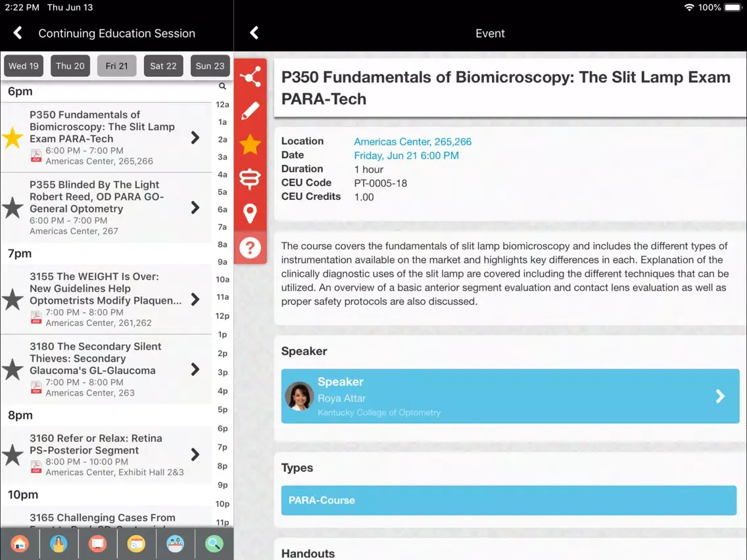Open PDF handout for 3180 Silent Thieves session
The height and width of the screenshot is (560, 747).
point(36,388)
